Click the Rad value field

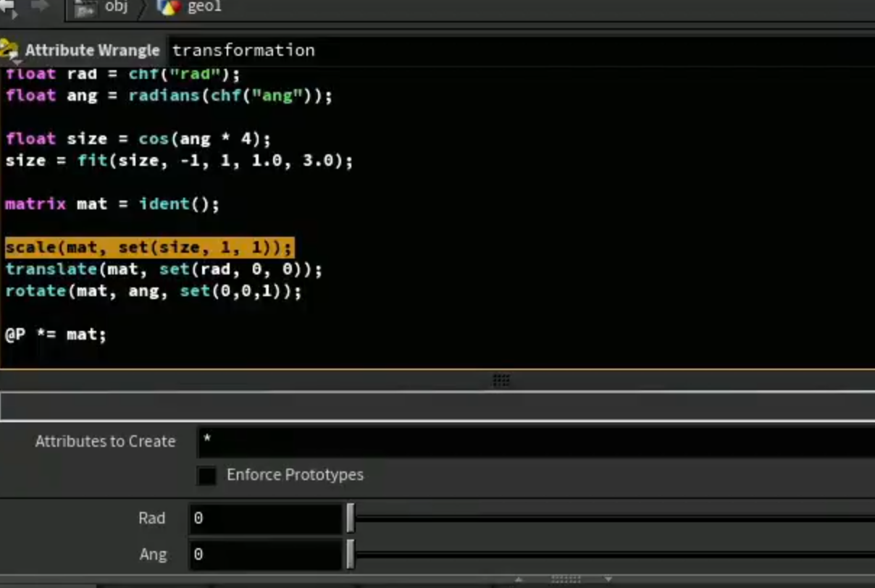265,518
